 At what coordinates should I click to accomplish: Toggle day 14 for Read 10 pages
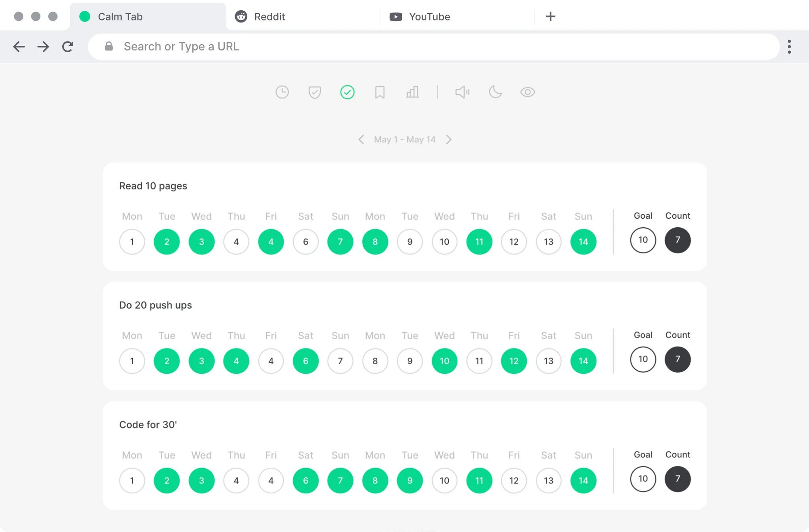pyautogui.click(x=583, y=242)
